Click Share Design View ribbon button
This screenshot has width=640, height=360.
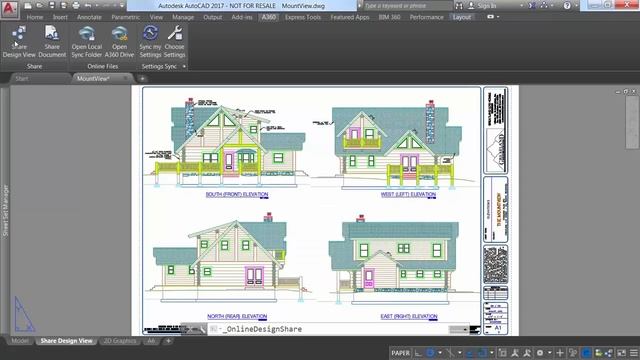(x=19, y=42)
